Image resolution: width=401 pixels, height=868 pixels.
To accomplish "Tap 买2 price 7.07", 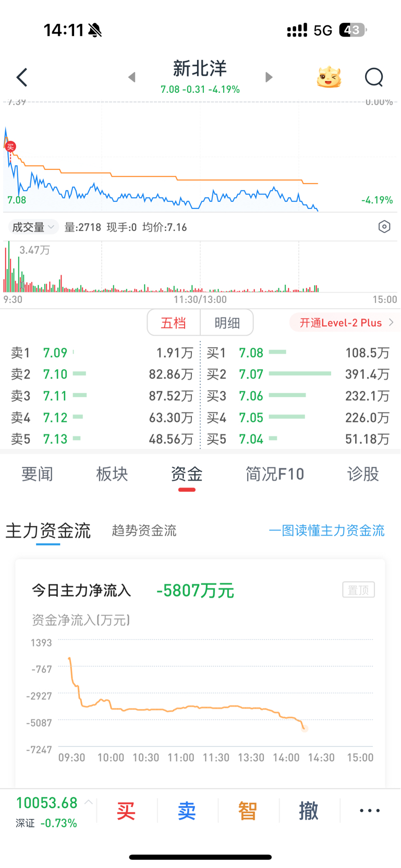I will 251,374.
